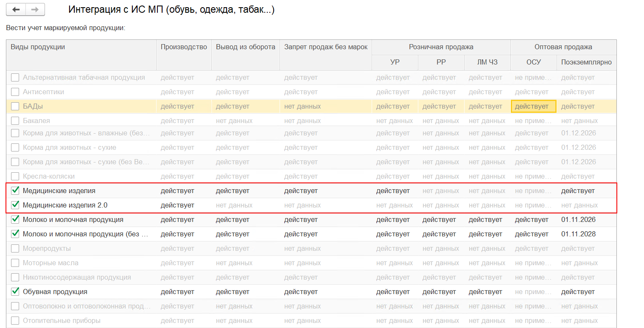Select the ЛМ ЧЗ column header
Viewport: 644px width, 328px height.
click(487, 62)
